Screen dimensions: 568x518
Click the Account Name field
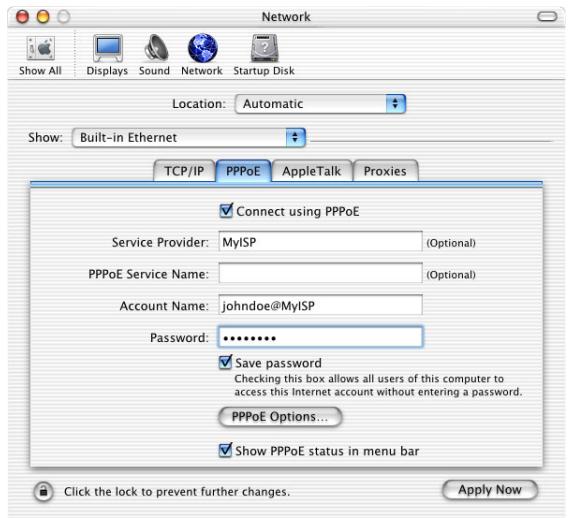[x=321, y=305]
